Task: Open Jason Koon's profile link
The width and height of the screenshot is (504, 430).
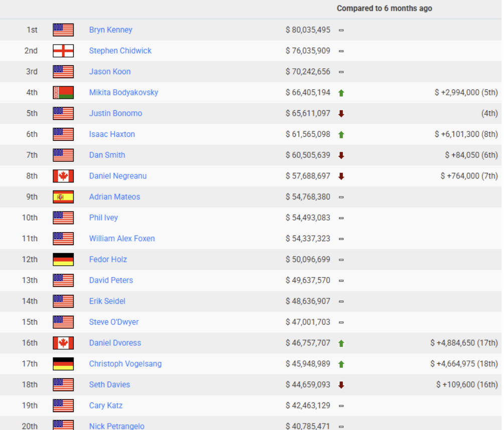Action: (x=110, y=72)
